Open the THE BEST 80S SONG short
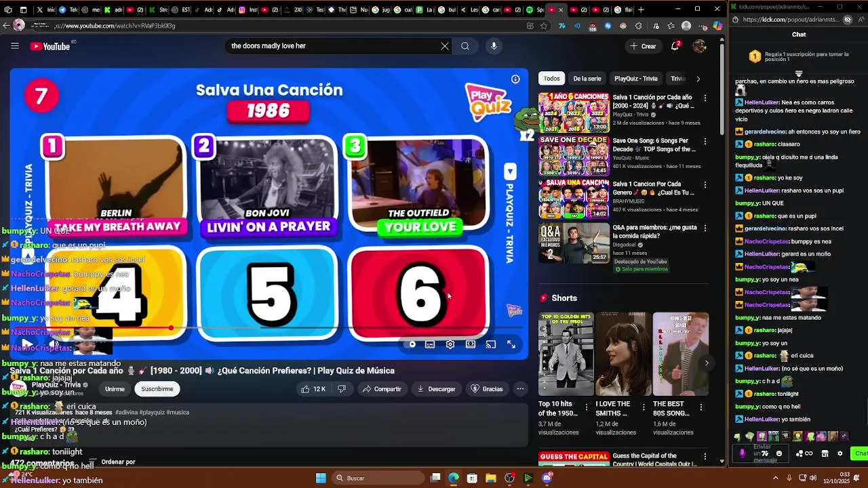 click(x=681, y=354)
